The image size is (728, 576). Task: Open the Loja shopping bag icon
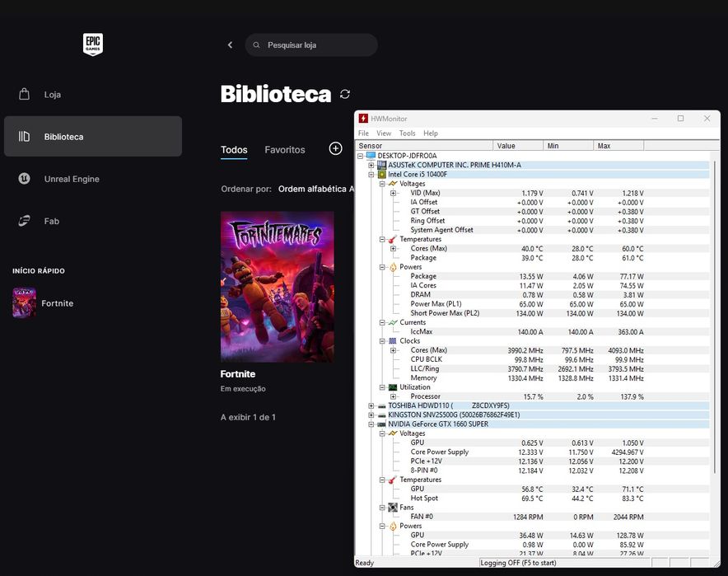[x=24, y=94]
